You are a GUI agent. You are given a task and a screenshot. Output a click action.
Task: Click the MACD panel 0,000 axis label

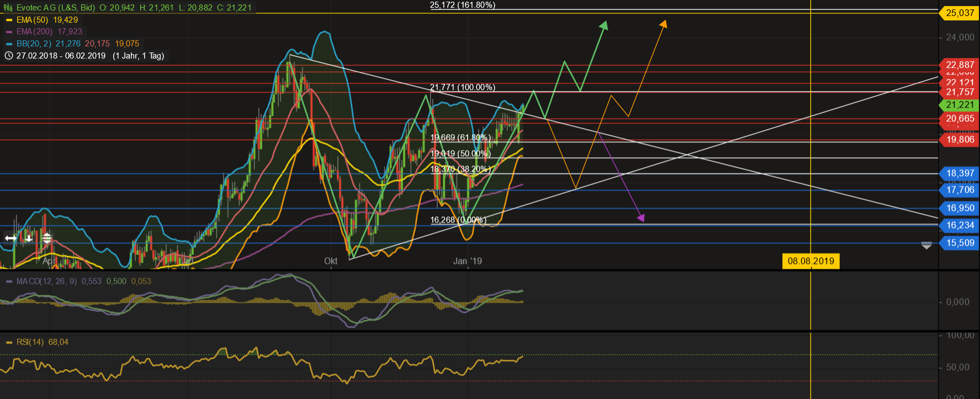[958, 302]
